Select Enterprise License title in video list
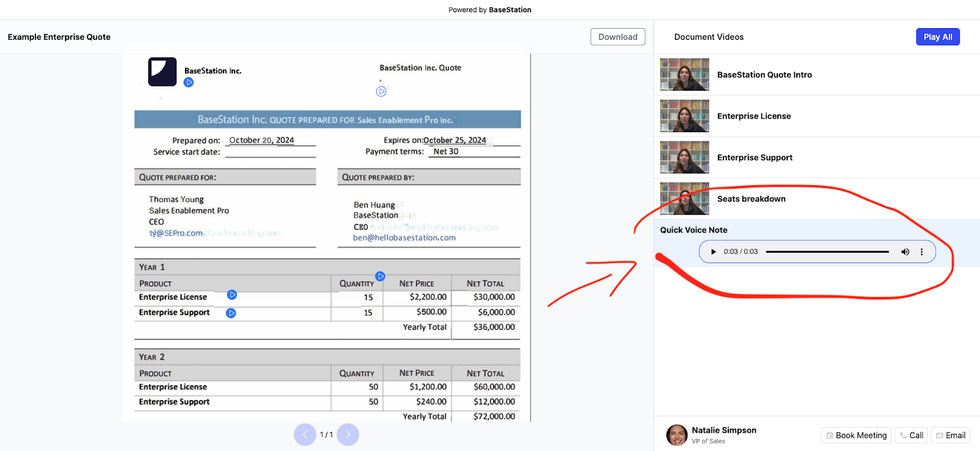Viewport: 980px width, 451px height. coord(754,116)
